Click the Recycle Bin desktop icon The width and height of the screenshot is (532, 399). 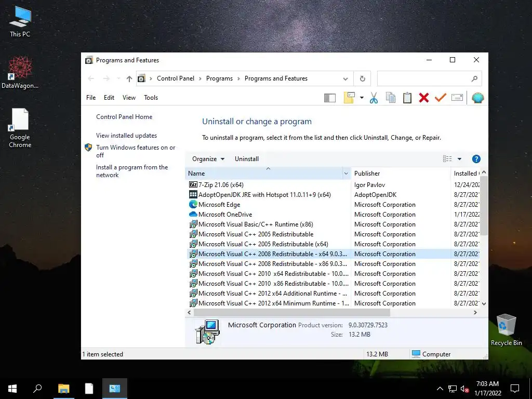(506, 330)
